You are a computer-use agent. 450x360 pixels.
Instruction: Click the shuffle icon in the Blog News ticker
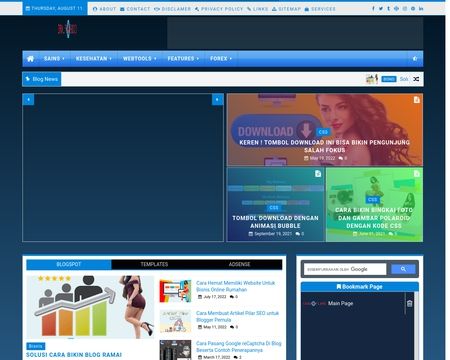(416, 79)
